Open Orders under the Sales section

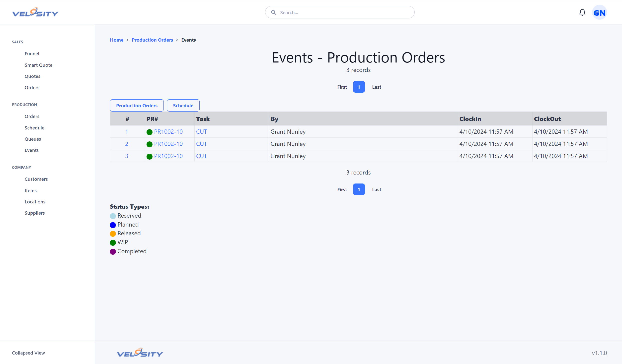click(x=32, y=87)
